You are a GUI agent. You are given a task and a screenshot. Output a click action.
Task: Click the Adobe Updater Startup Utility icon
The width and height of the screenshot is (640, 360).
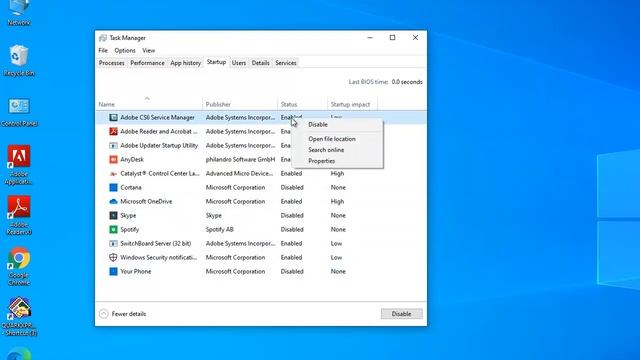coord(113,145)
